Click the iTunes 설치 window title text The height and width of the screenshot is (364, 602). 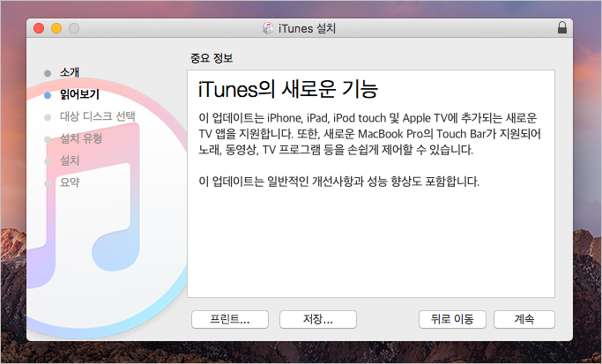(307, 28)
